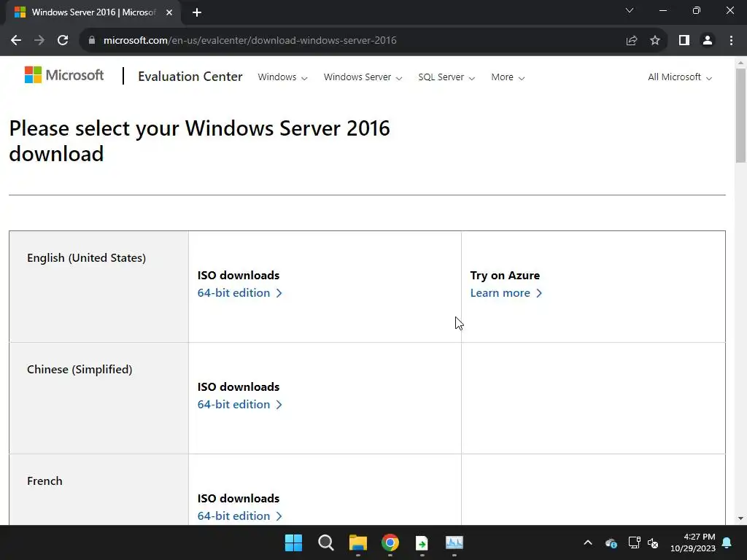Click scrollbar down arrow
Viewport: 747px width, 560px height.
point(741,518)
